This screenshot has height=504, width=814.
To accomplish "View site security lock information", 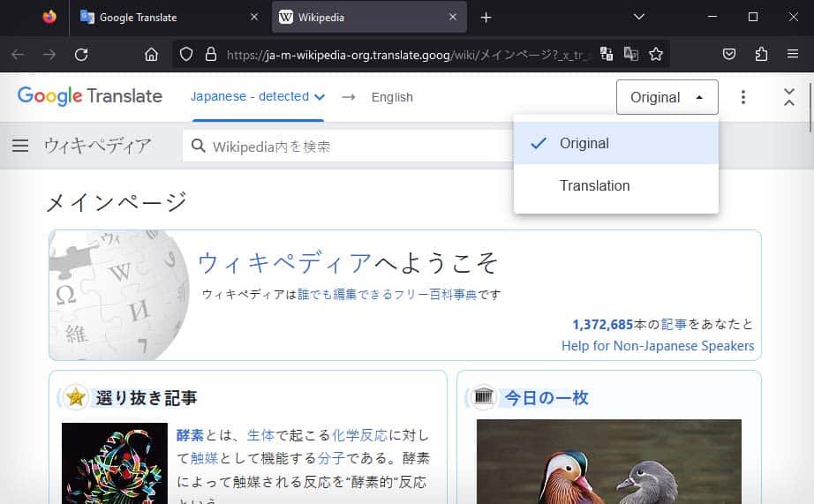I will pos(211,54).
